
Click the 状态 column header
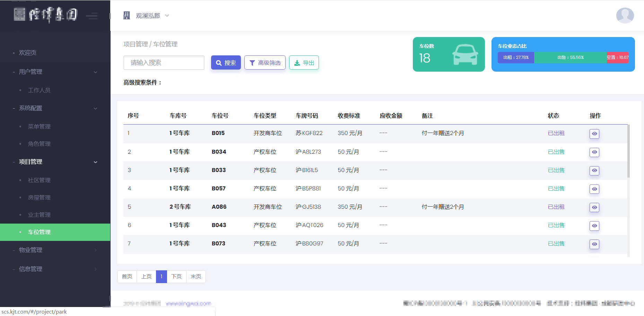point(553,116)
